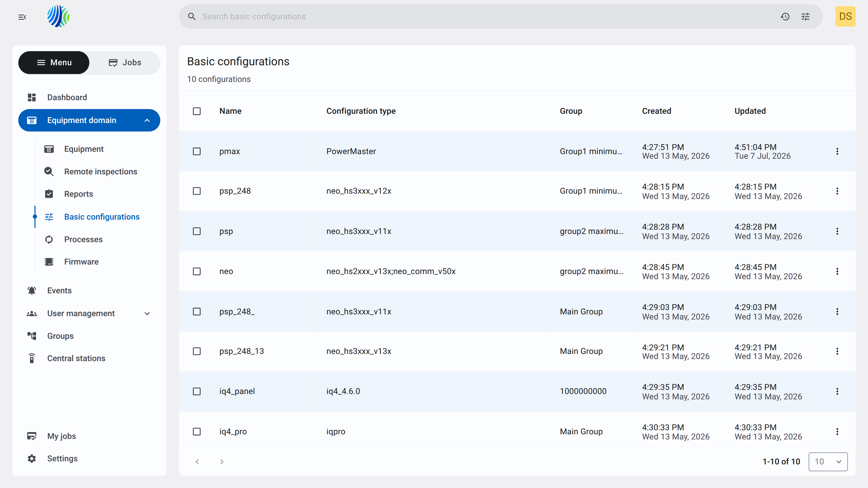Viewport: 868px width, 488px height.
Task: Open row actions menu for psp
Action: (x=837, y=231)
